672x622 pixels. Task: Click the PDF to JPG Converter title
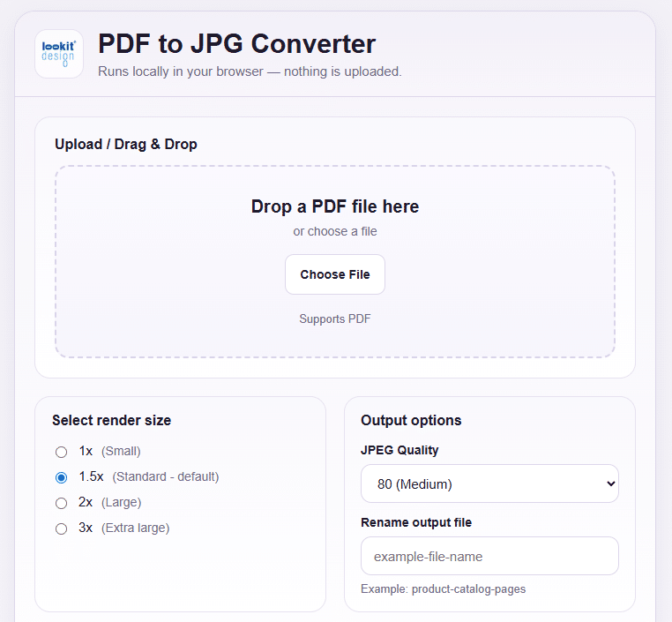(236, 44)
